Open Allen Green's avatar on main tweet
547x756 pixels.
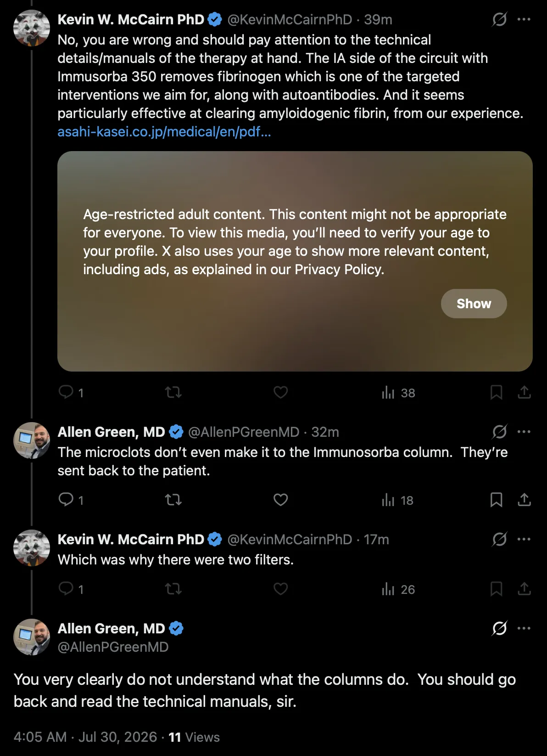pos(32,637)
